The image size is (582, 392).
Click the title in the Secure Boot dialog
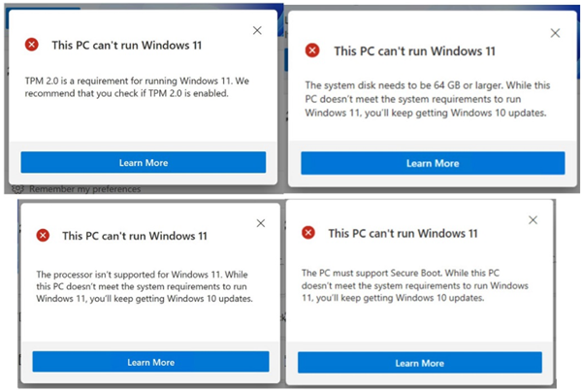[403, 234]
